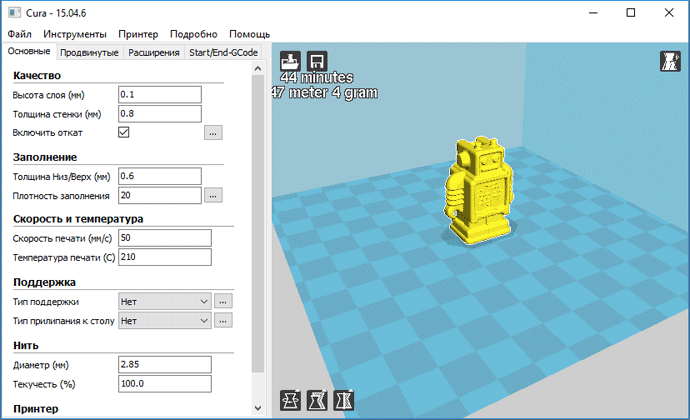Viewport: 690px width, 420px height.
Task: Switch to the Расширения tab
Action: pos(154,52)
